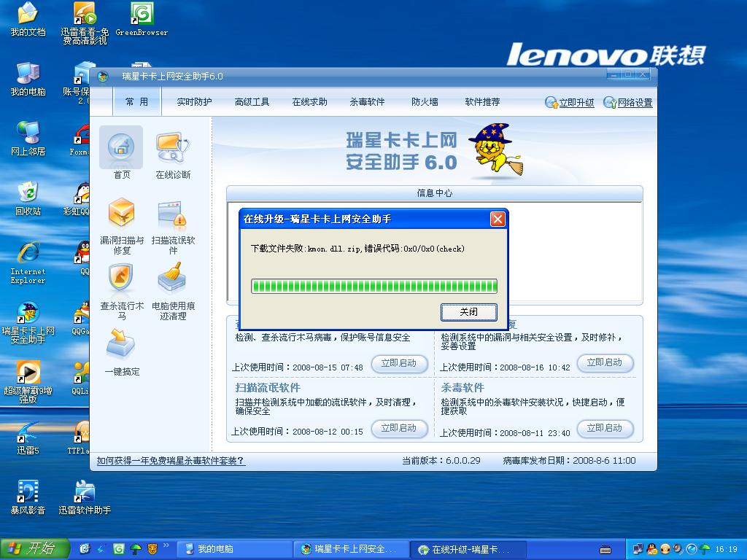Click the 杀毒软件 section heading
The height and width of the screenshot is (560, 747).
coord(462,388)
